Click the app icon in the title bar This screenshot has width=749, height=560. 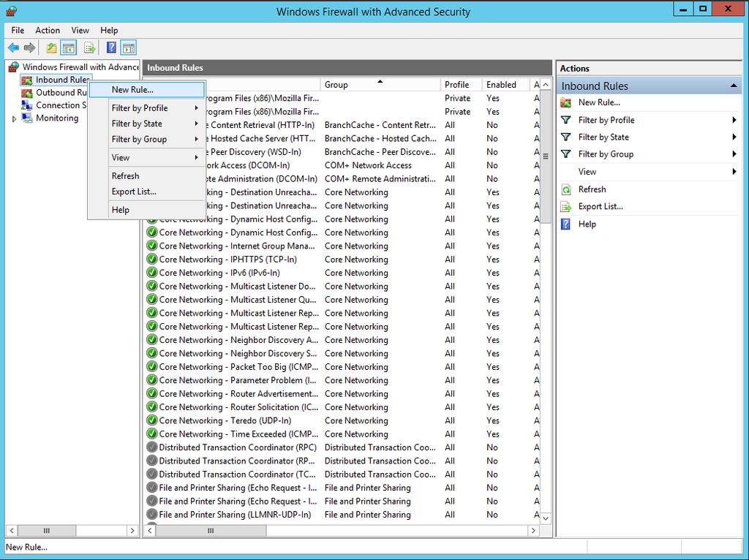(x=12, y=12)
